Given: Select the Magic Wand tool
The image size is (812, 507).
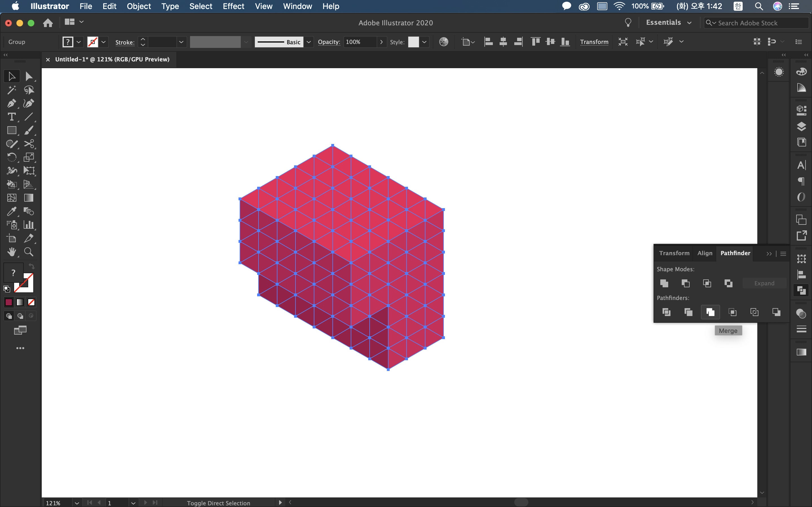Looking at the screenshot, I should coord(11,90).
